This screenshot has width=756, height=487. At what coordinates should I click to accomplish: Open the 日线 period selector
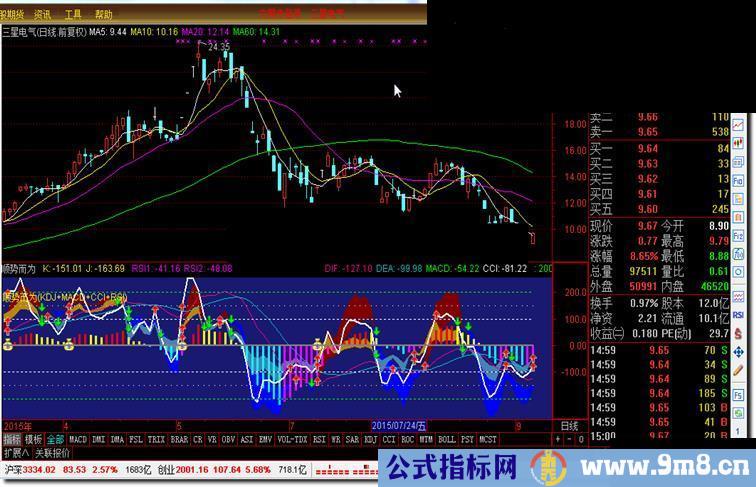click(x=567, y=425)
